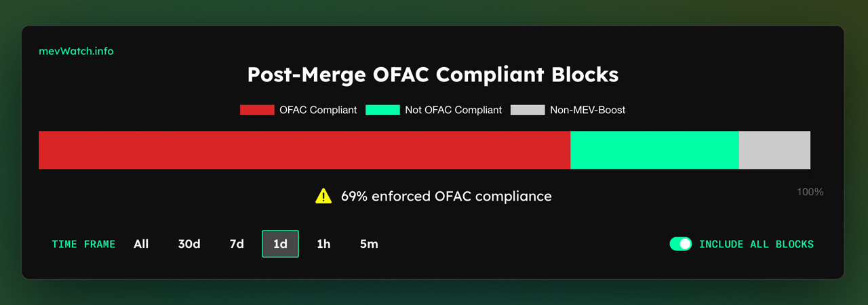Click the green Not OFAC Compliant bar segment
The width and height of the screenshot is (868, 305).
click(654, 150)
